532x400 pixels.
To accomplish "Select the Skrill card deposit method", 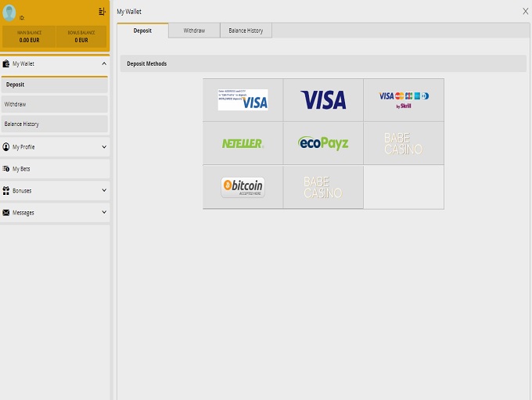I will [404, 99].
